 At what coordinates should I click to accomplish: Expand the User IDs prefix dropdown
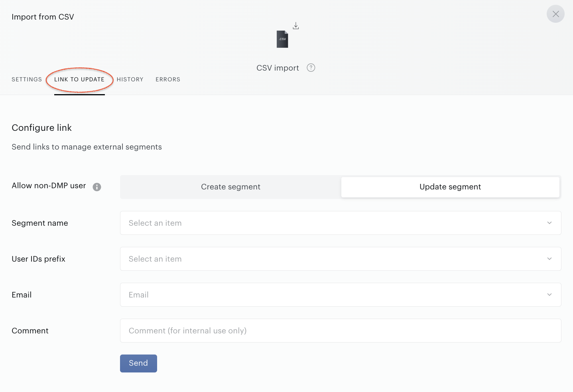pyautogui.click(x=549, y=259)
